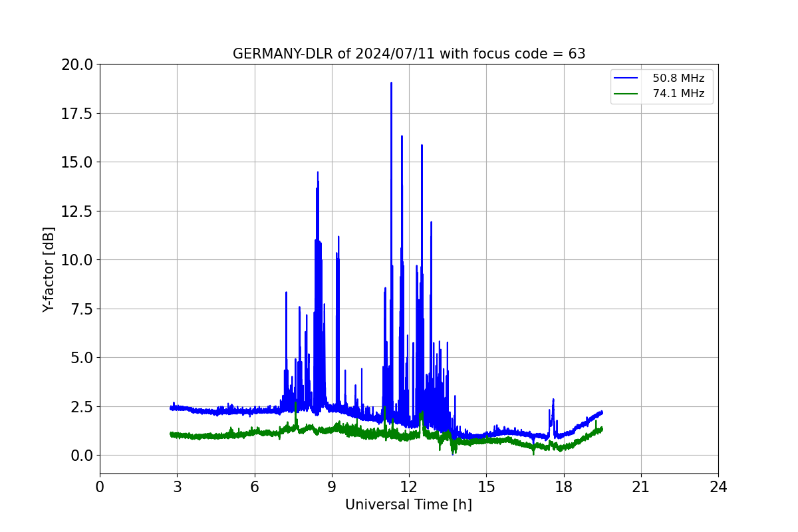Click the 5.0 y-axis tick label
The height and width of the screenshot is (532, 798).
80,358
